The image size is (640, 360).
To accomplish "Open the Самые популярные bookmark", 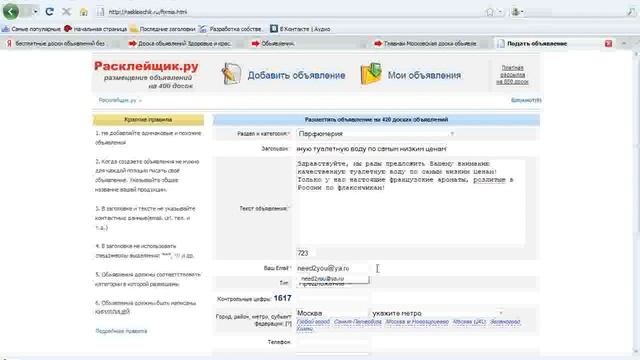I will [x=32, y=29].
